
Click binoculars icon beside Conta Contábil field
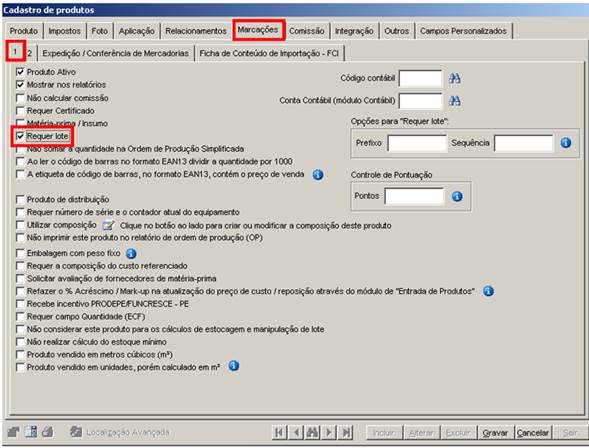pos(455,101)
